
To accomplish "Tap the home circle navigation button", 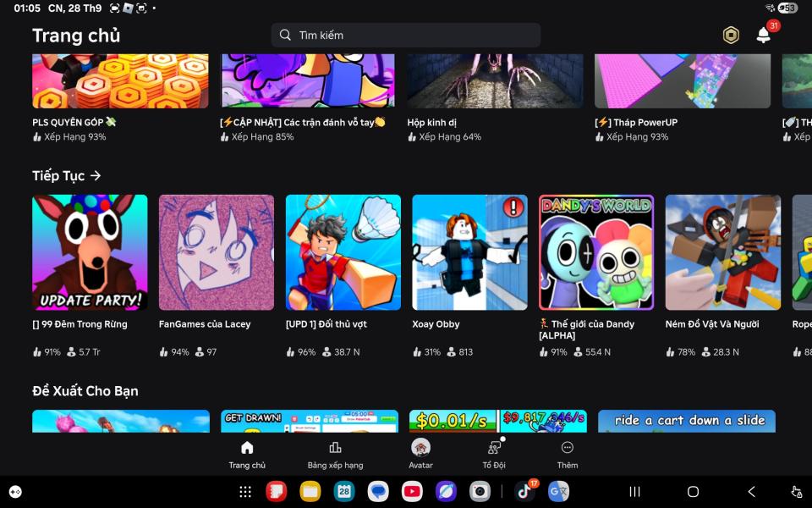I will [693, 491].
